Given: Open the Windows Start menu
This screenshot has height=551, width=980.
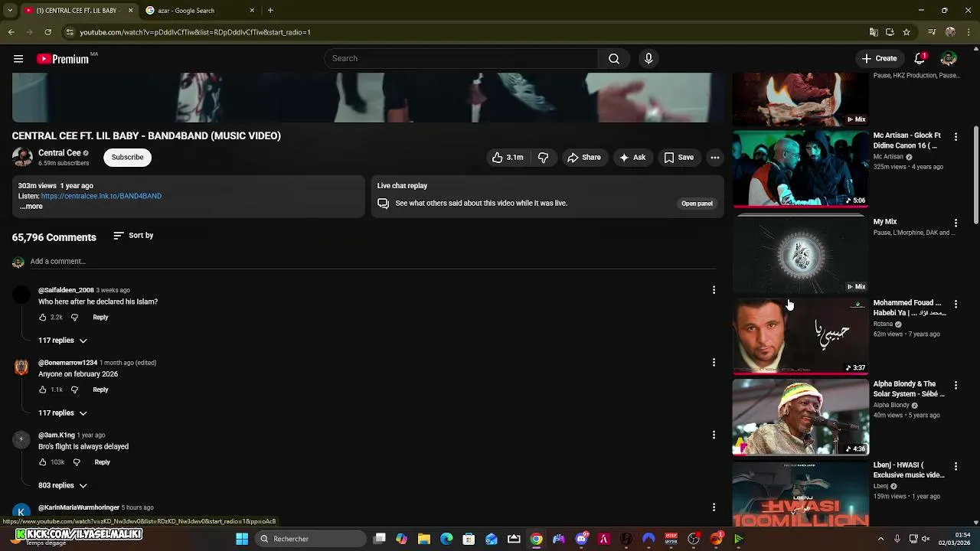Looking at the screenshot, I should [x=242, y=539].
